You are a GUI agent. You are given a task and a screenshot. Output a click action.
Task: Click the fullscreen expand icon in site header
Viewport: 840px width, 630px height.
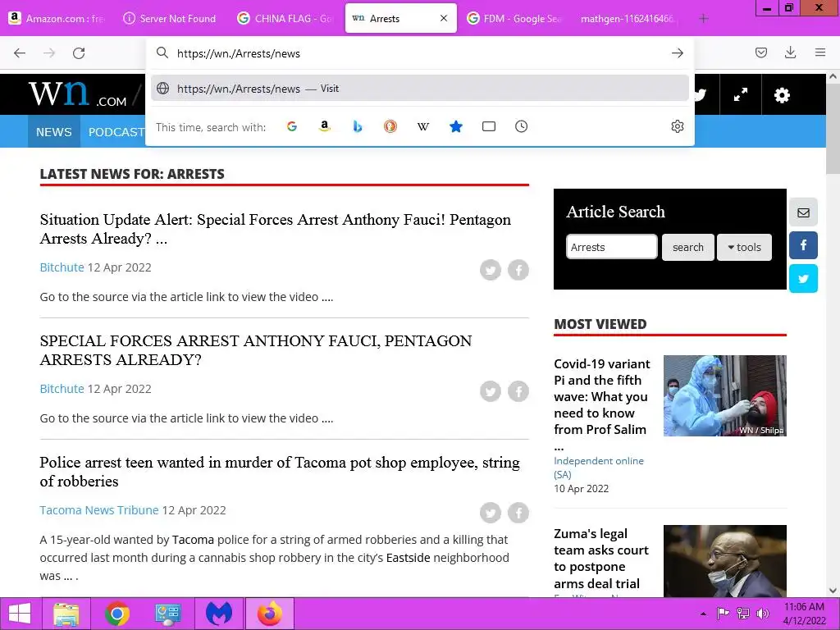[741, 95]
